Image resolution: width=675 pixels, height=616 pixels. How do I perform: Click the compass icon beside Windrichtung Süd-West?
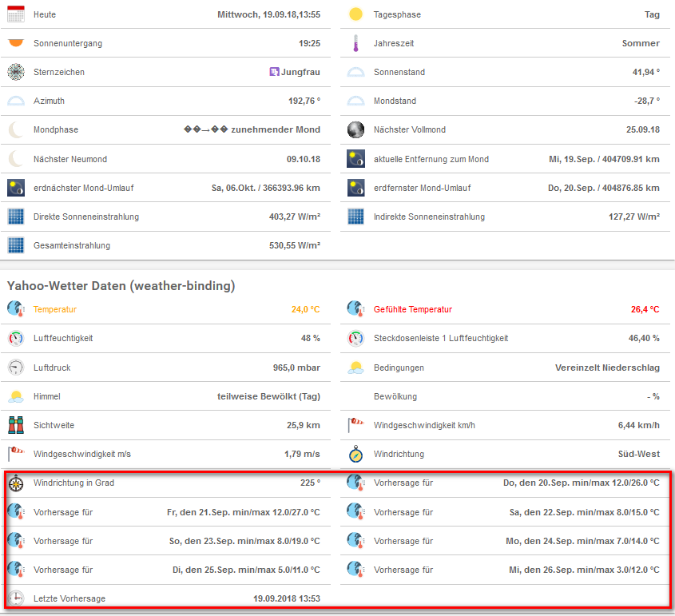click(x=355, y=454)
